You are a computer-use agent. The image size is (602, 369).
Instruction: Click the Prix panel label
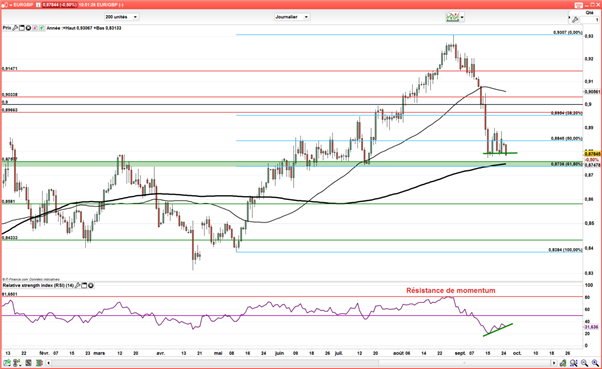pos(7,28)
